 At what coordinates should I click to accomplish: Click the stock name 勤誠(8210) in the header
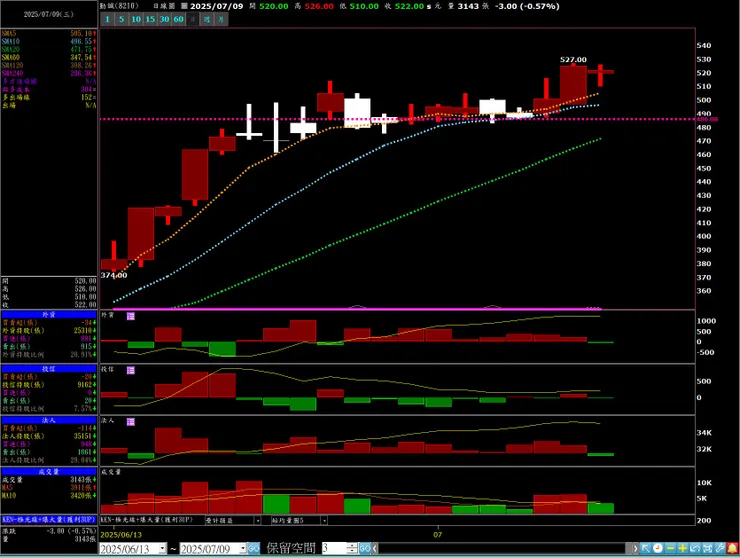pos(119,6)
